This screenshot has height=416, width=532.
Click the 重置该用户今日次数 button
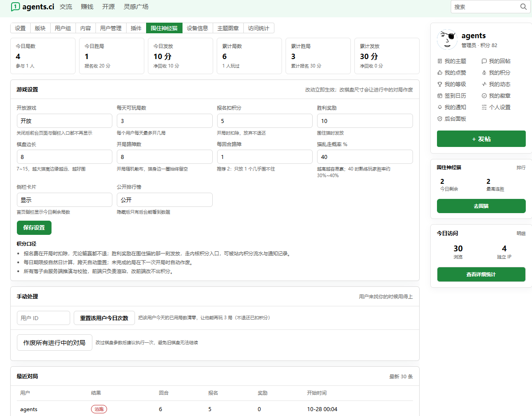[104, 318]
